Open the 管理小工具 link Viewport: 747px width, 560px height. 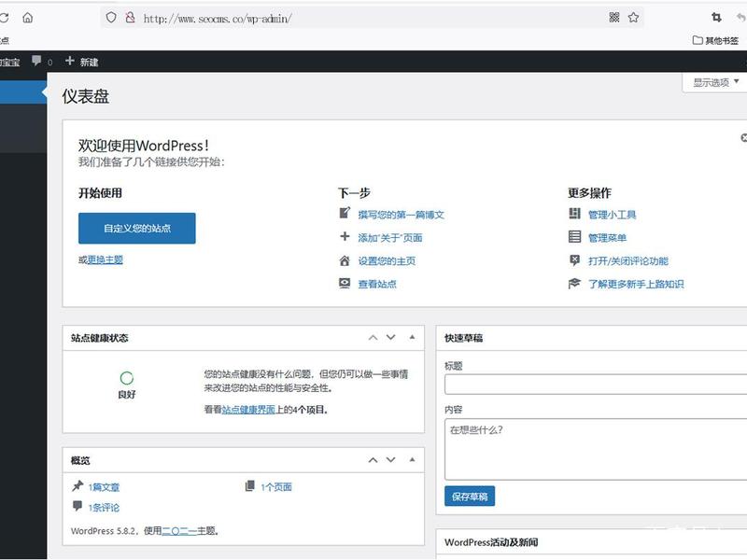[612, 215]
